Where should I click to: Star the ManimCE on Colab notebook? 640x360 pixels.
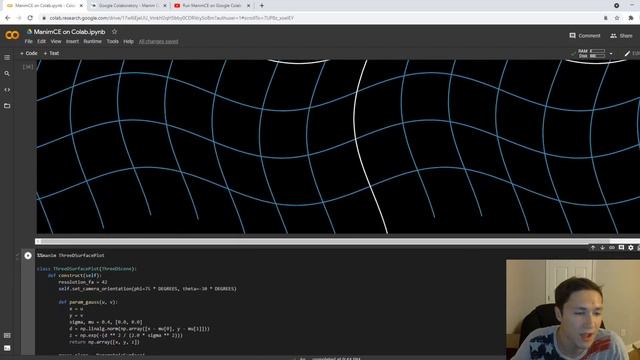coord(114,31)
